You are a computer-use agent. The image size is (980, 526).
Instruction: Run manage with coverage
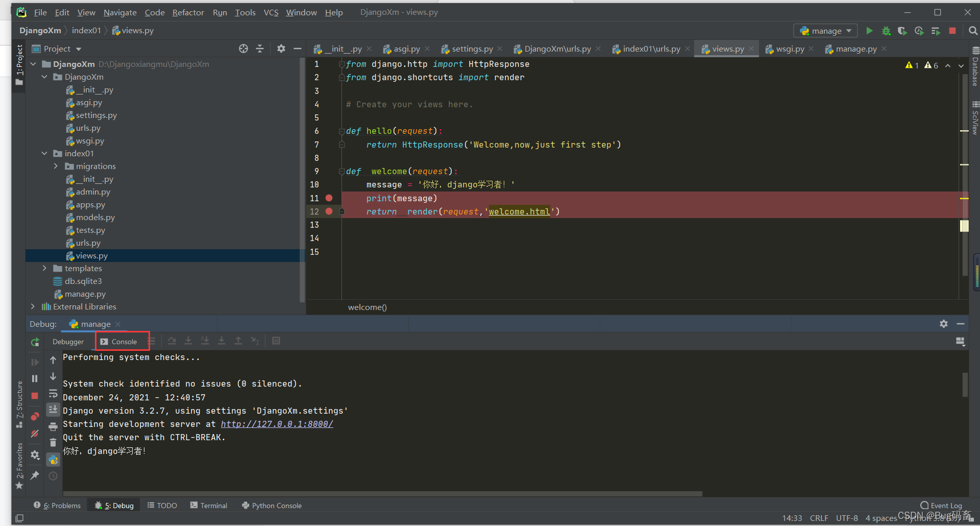tap(902, 31)
